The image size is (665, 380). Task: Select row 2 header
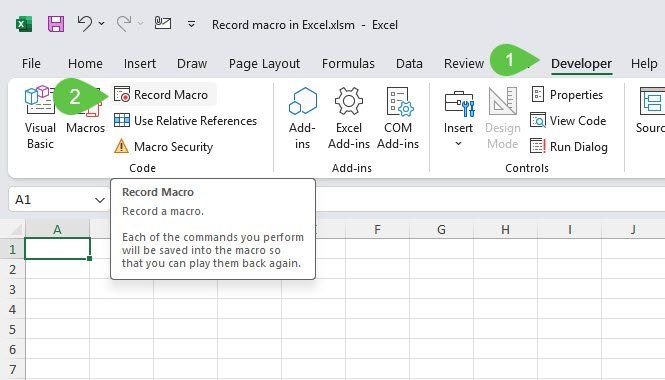click(x=12, y=269)
